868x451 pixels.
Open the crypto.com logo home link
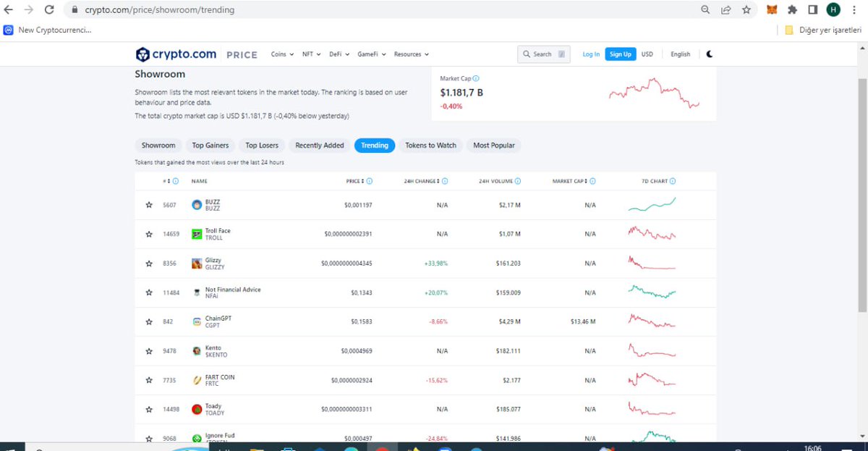(x=176, y=54)
